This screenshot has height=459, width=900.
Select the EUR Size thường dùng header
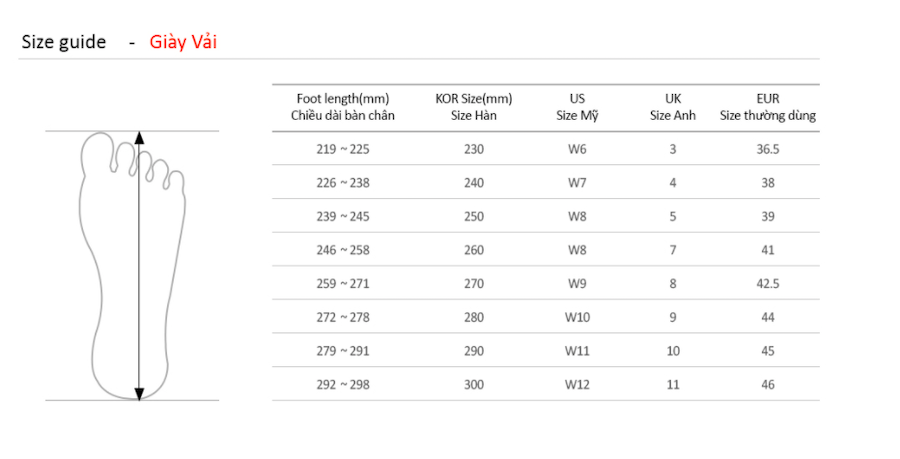[x=768, y=107]
